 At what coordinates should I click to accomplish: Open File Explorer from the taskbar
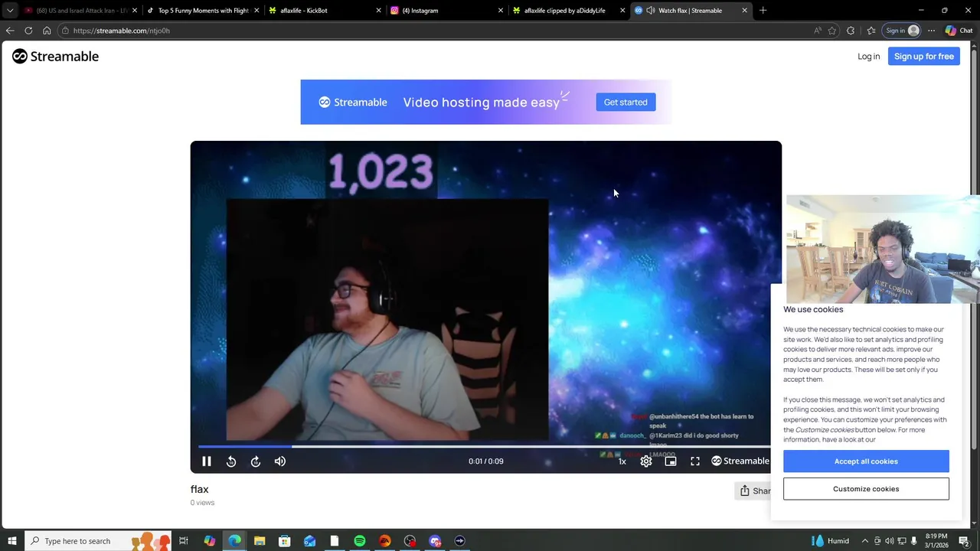[x=260, y=541]
